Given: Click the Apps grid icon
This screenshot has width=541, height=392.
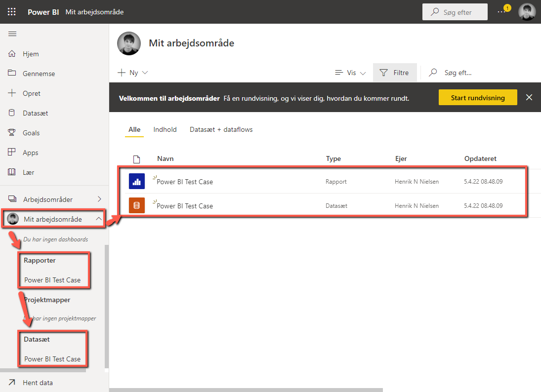Looking at the screenshot, I should tap(12, 152).
